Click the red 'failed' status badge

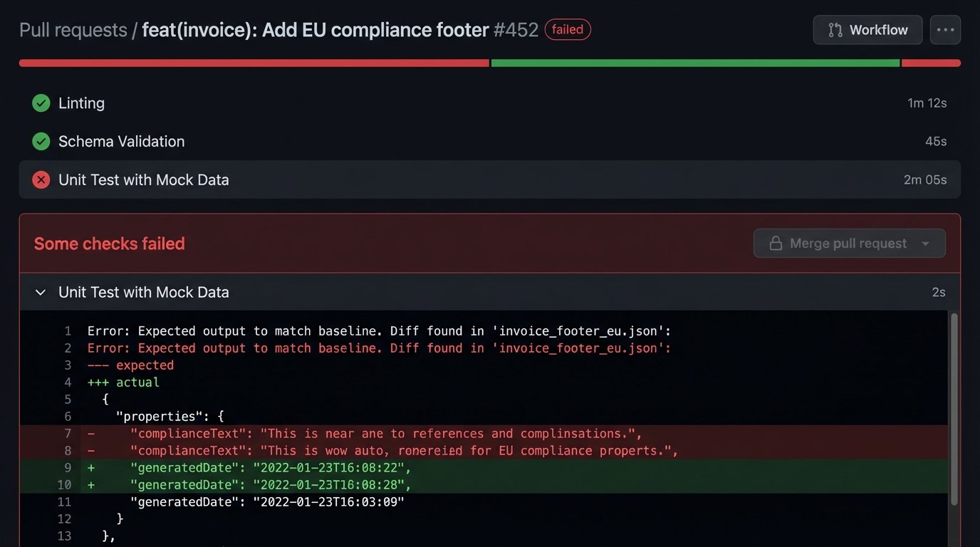point(568,30)
